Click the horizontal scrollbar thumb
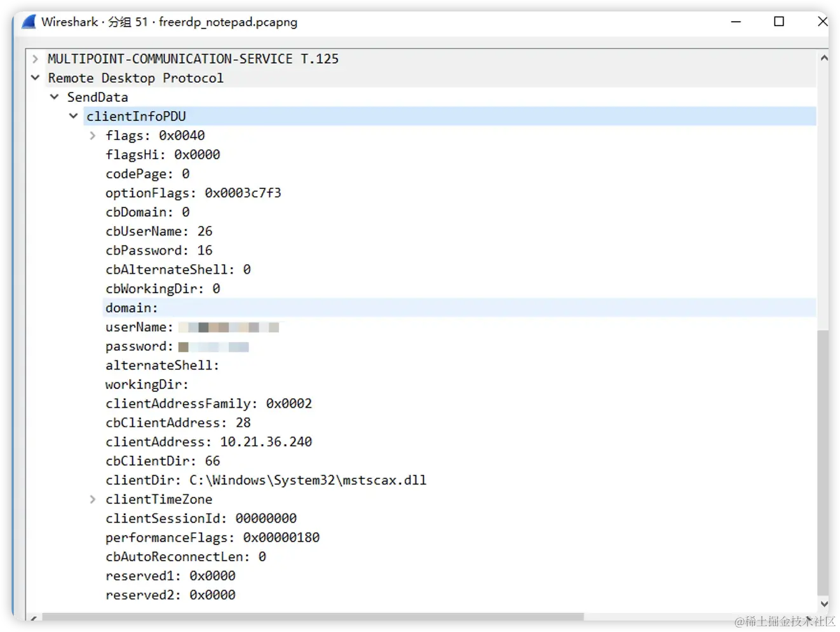This screenshot has width=840, height=632. [x=313, y=617]
